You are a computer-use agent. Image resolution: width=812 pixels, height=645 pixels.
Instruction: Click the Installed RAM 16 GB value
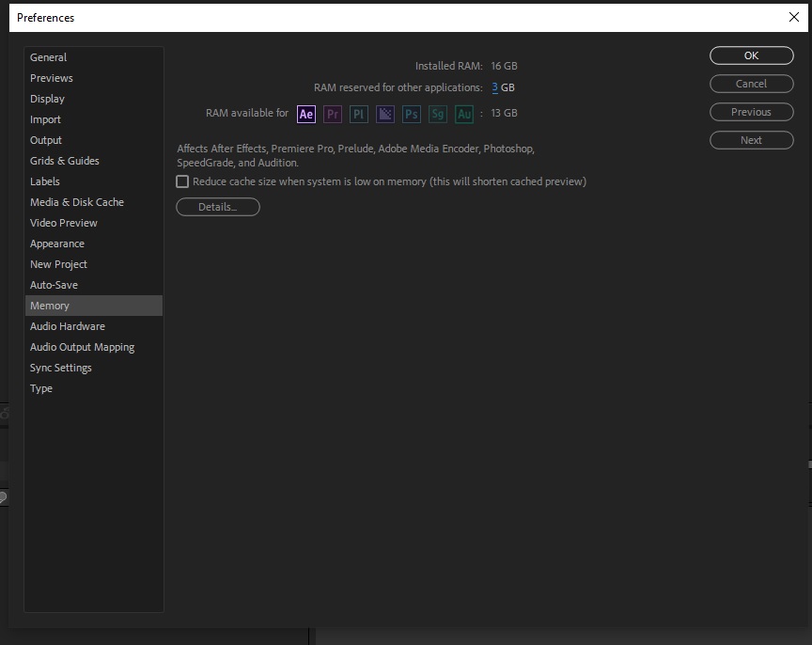click(x=504, y=66)
